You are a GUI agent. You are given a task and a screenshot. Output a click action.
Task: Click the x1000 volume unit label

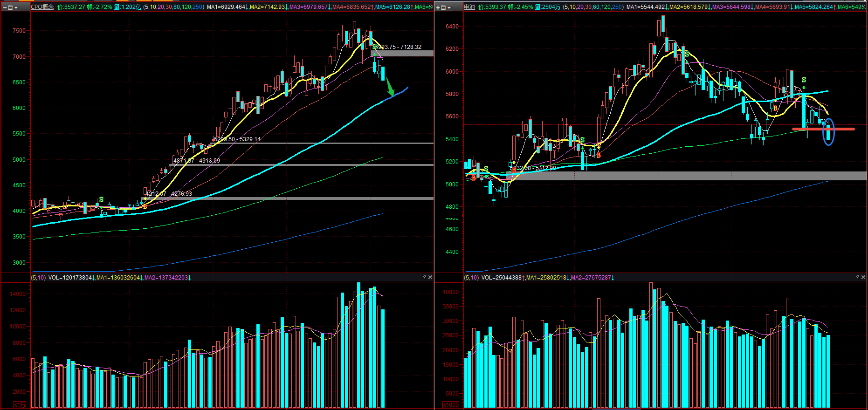pos(451,405)
